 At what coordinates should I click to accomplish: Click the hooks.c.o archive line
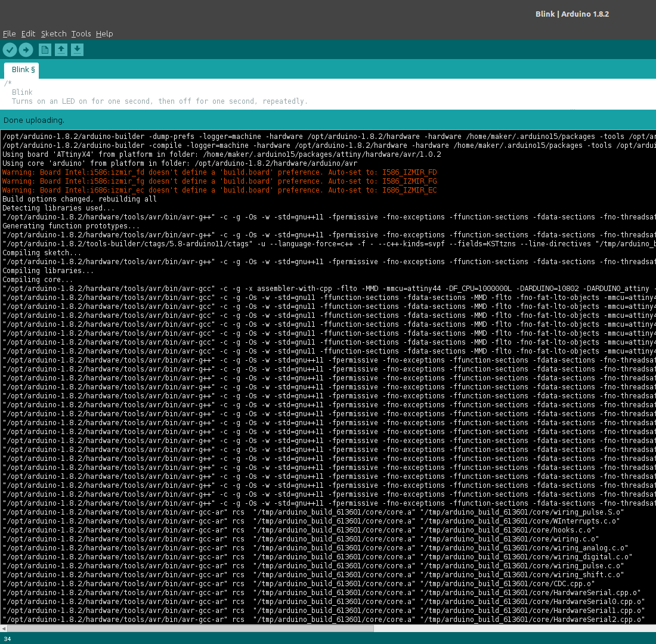point(298,530)
